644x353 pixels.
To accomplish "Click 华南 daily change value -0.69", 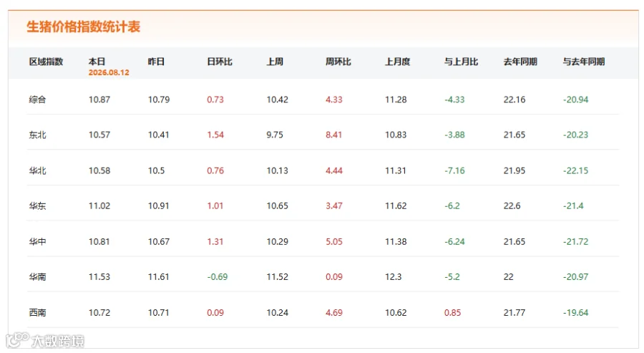I will click(218, 277).
